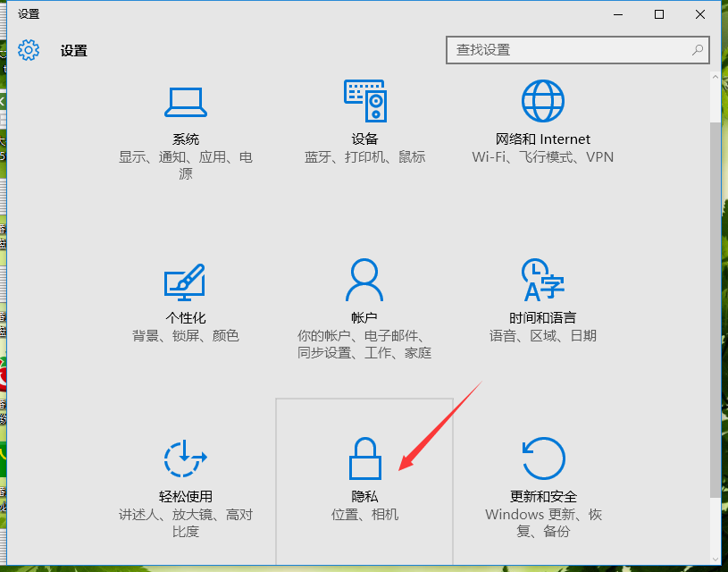
Task: Open the 帐户 person icon
Action: tap(364, 280)
